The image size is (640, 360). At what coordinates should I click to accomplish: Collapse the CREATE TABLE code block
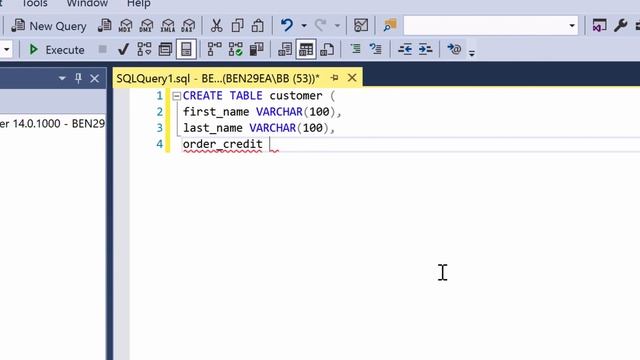coord(176,96)
